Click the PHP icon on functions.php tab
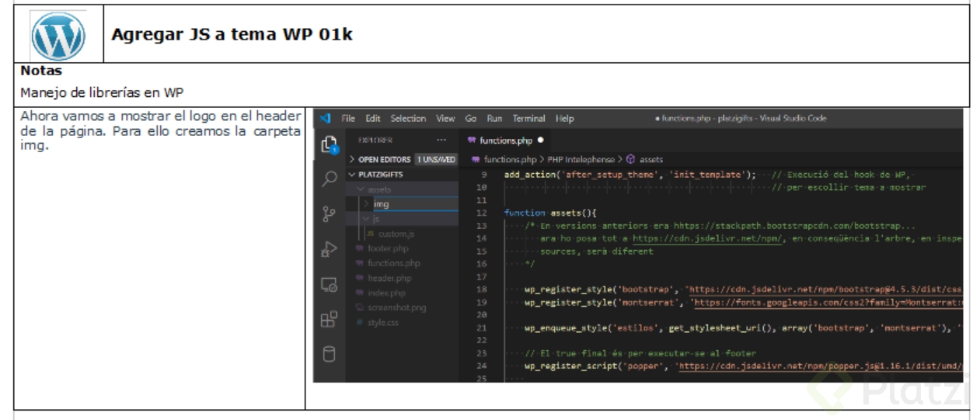This screenshot has width=980, height=420. coord(472,141)
